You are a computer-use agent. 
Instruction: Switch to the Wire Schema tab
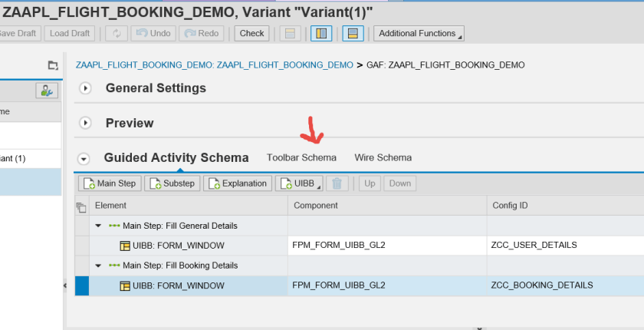tap(383, 157)
